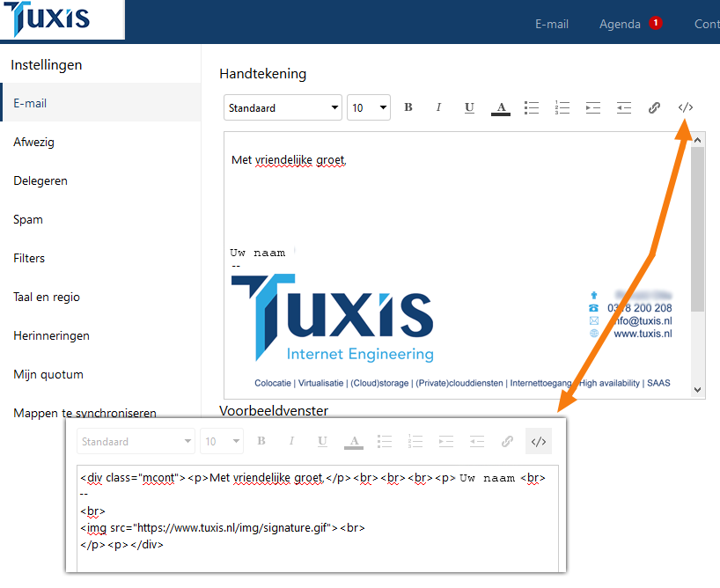Insert a bulleted list in signature

pos(532,107)
